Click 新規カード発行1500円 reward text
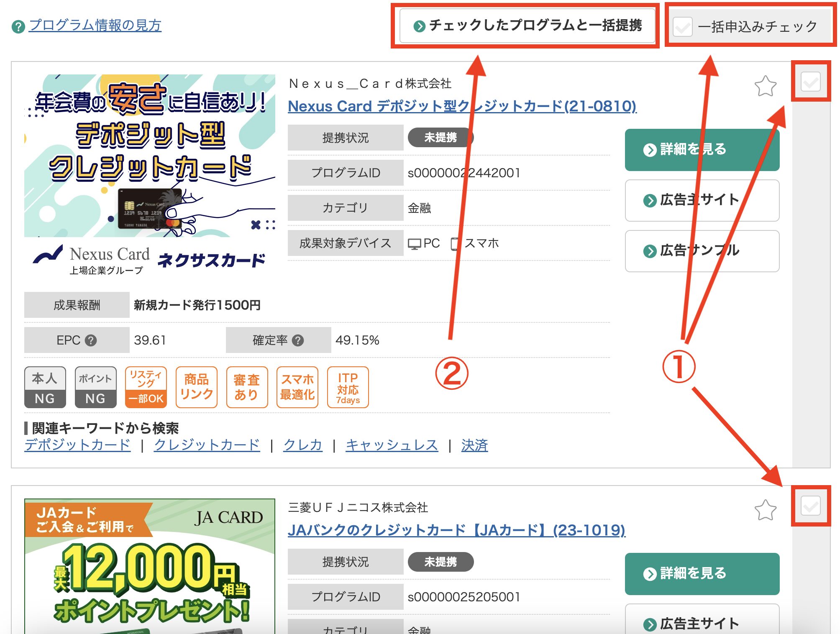The width and height of the screenshot is (840, 634). coord(197,305)
